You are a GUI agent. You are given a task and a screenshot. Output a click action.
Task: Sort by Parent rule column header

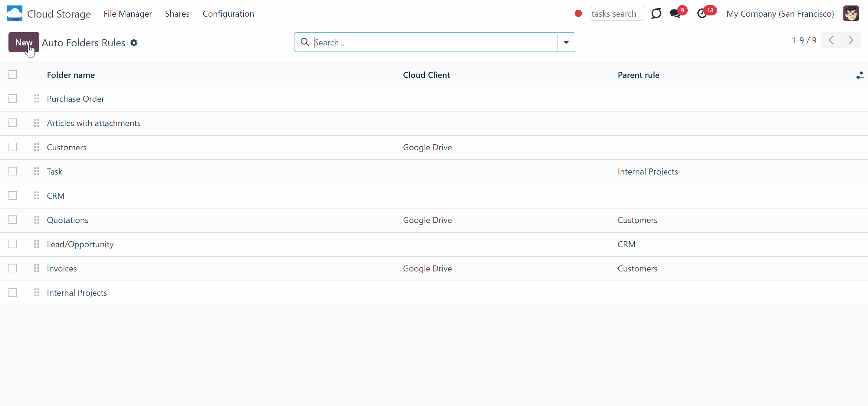(639, 75)
